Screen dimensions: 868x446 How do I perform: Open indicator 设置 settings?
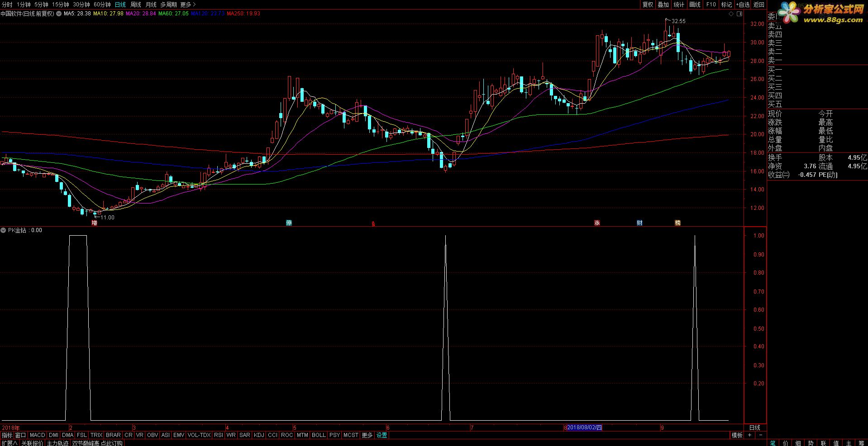(x=382, y=435)
